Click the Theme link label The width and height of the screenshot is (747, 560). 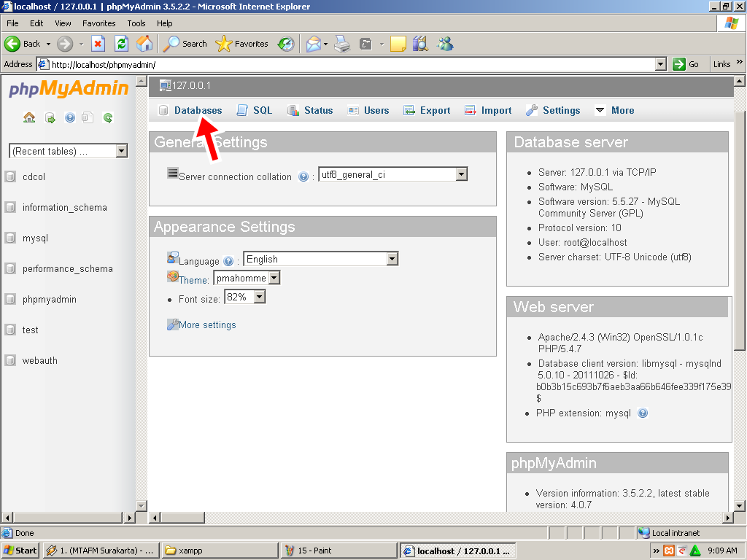coord(193,280)
